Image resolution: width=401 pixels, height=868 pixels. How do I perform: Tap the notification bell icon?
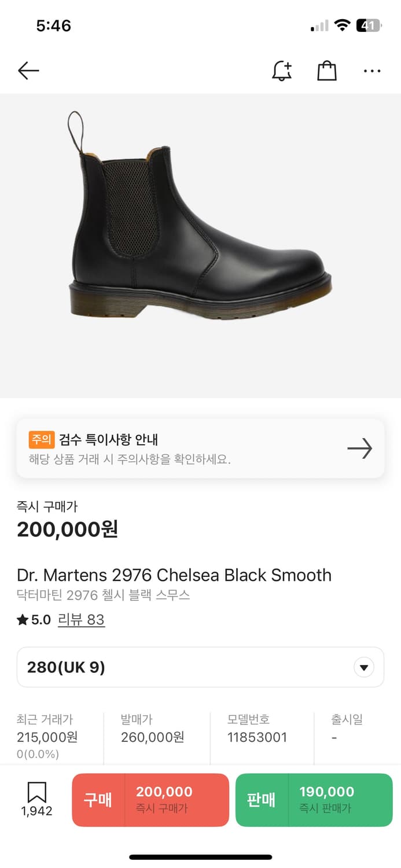click(282, 71)
